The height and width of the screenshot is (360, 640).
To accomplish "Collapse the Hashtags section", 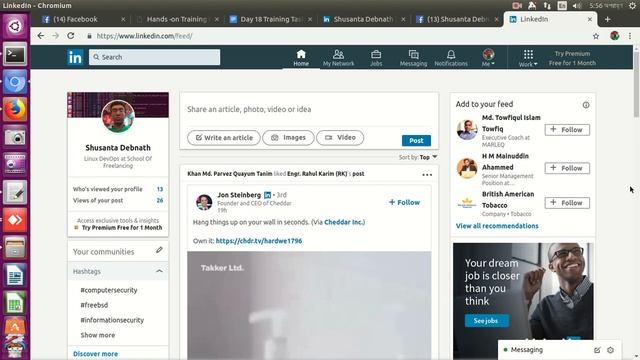I will [159, 271].
